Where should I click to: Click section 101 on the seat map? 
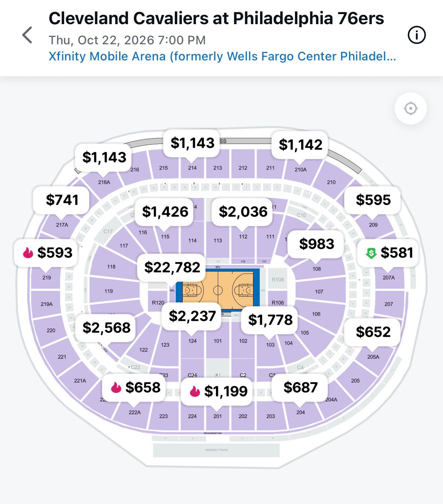(217, 341)
